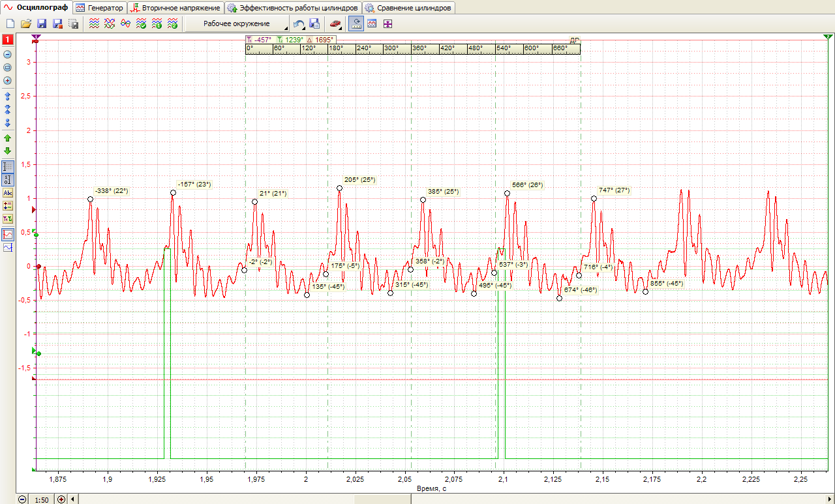Click the green down arrow sidebar button

[x=8, y=151]
